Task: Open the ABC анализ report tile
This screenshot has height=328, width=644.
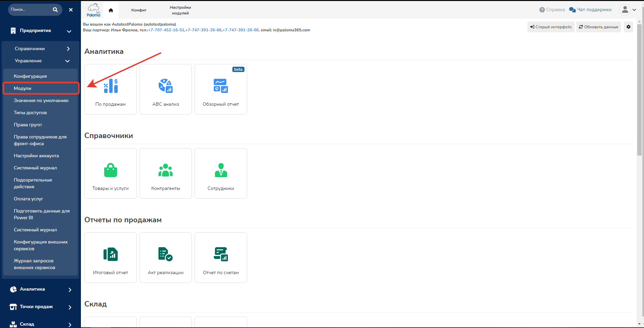Action: pos(166,89)
